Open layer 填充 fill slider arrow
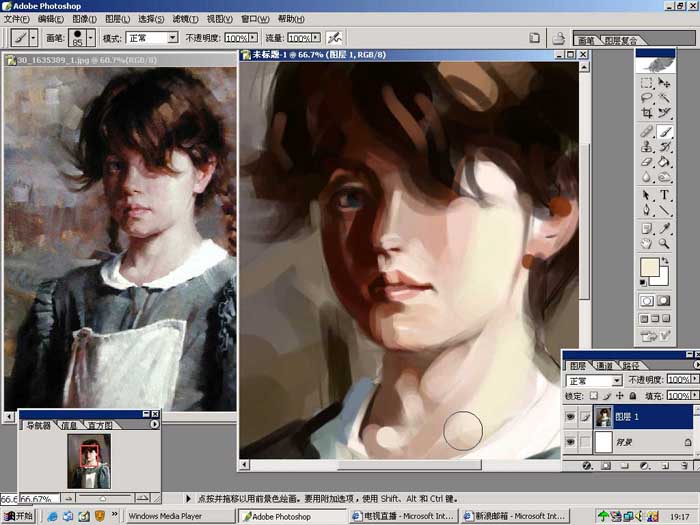Image resolution: width=700 pixels, height=525 pixels. pos(694,396)
